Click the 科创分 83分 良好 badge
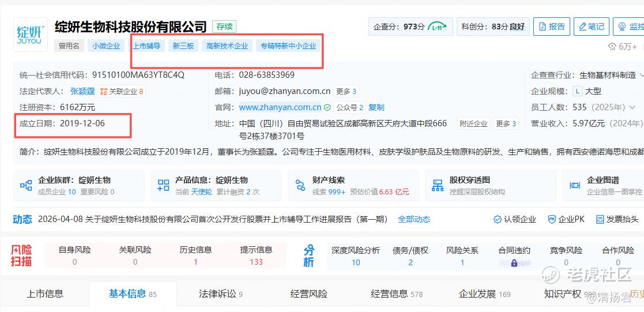This screenshot has height=312, width=644. pyautogui.click(x=493, y=27)
